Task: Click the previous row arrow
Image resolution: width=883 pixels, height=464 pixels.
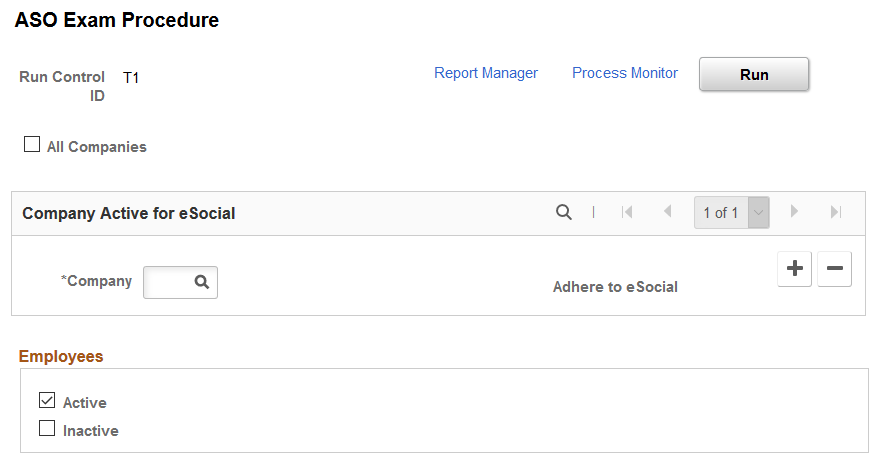Action: click(668, 212)
